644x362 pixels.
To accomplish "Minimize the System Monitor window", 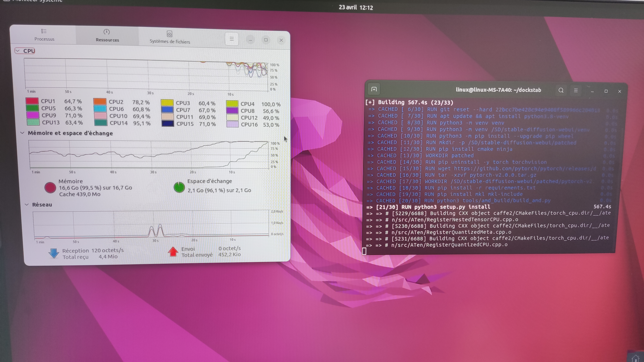I will click(250, 40).
